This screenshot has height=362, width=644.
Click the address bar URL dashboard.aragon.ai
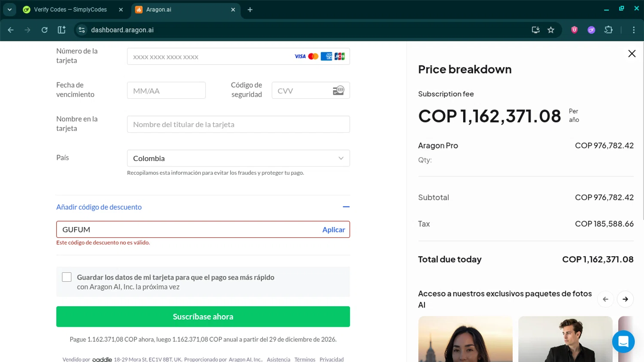pyautogui.click(x=122, y=30)
